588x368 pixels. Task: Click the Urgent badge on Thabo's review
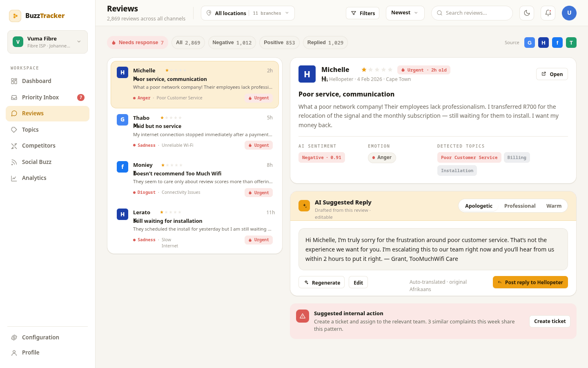point(258,145)
